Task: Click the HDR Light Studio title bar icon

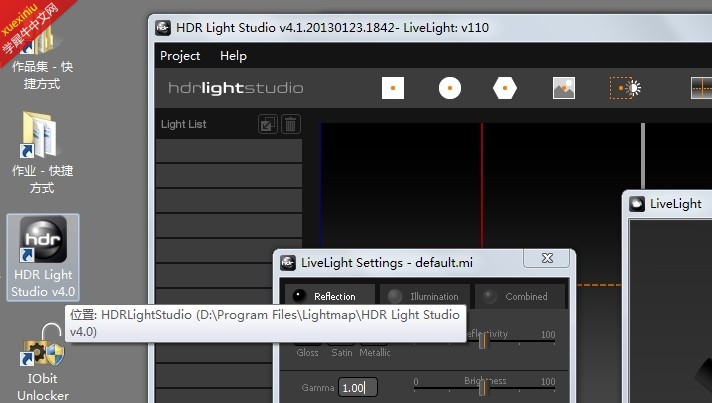Action: (x=163, y=28)
